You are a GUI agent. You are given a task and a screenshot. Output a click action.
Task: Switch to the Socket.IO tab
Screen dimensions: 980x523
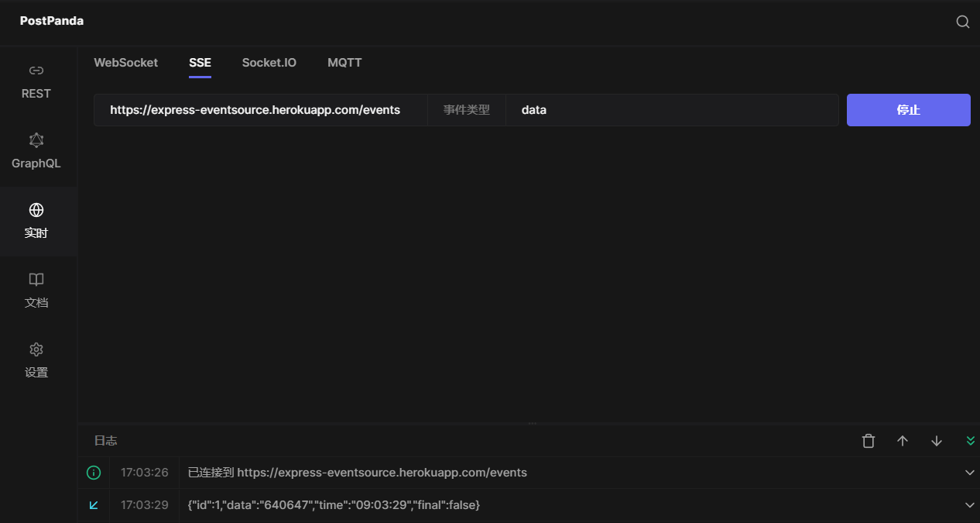[x=269, y=63]
